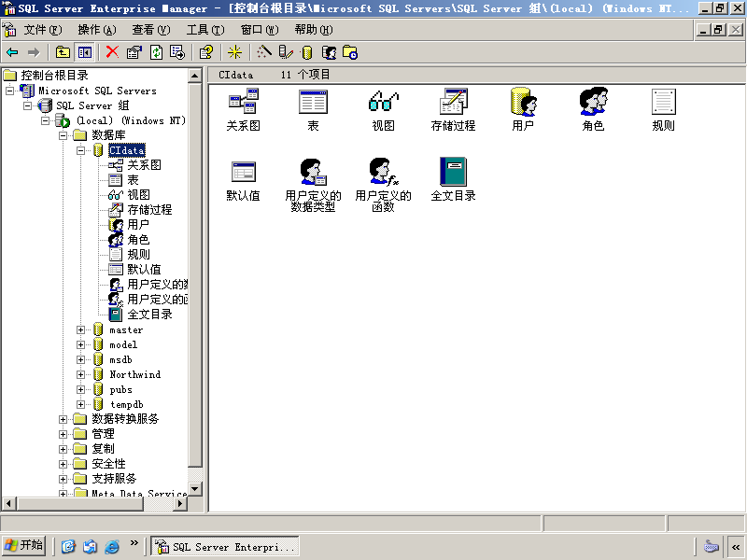The width and height of the screenshot is (747, 560).
Task: Click tree pane vertical scrollbar down arrow
Action: 195,489
